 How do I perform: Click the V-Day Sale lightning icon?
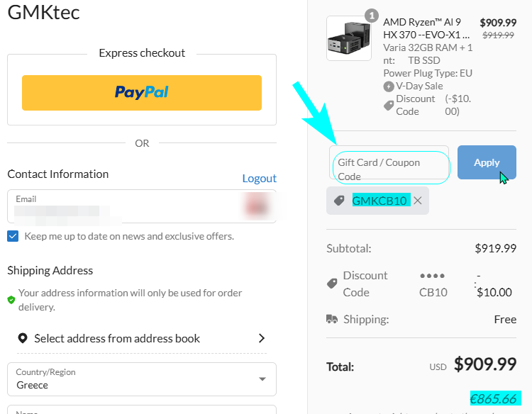point(389,86)
